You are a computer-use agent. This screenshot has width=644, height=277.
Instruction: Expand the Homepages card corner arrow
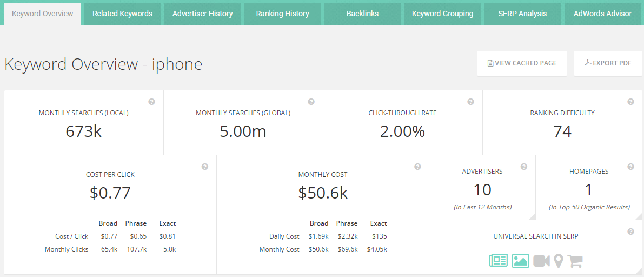(639, 216)
